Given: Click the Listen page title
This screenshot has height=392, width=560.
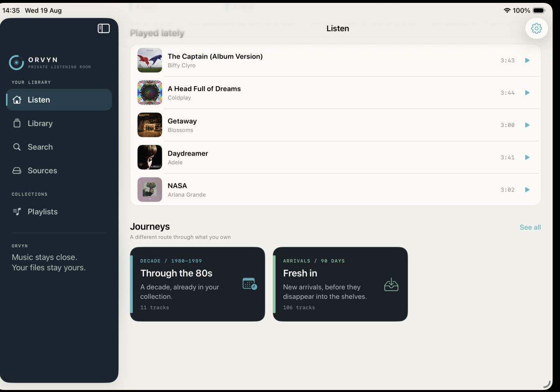Looking at the screenshot, I should (x=338, y=29).
